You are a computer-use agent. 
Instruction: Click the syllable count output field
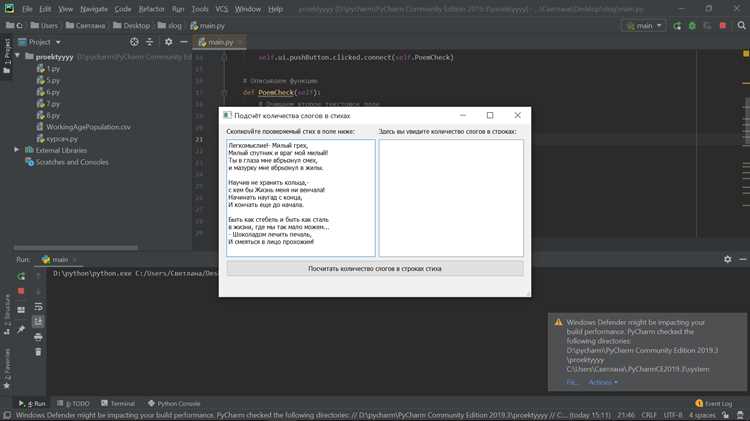point(451,198)
